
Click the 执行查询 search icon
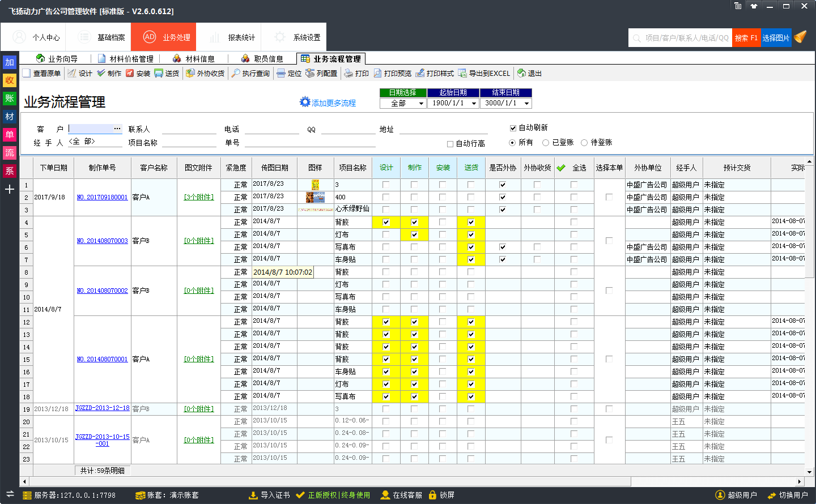point(250,74)
